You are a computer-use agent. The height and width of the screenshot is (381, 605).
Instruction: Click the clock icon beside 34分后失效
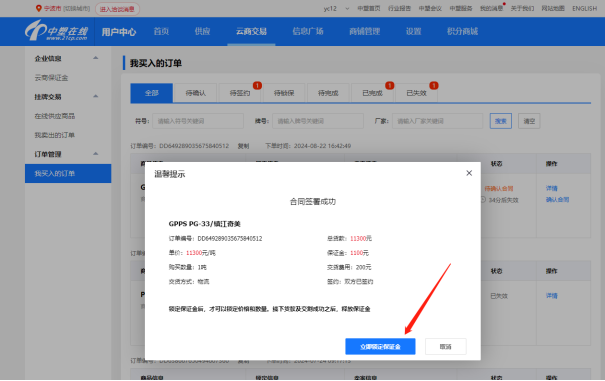coord(483,200)
